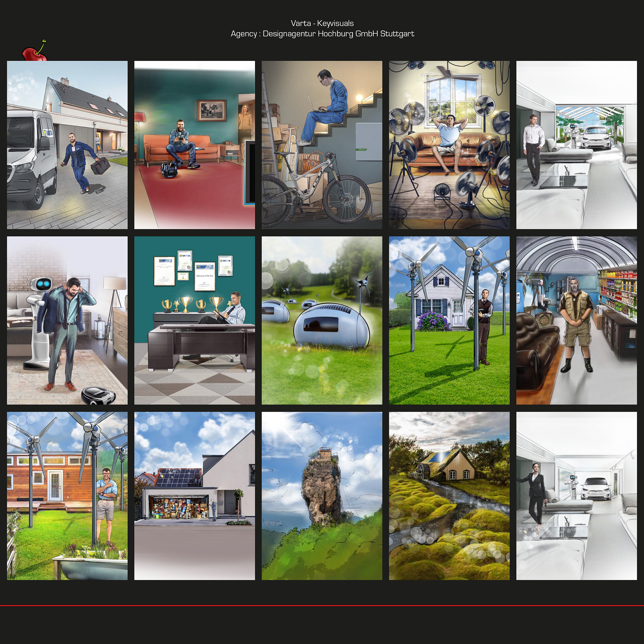View the cluttered garage with solar roof image
The image size is (644, 644).
(x=195, y=496)
